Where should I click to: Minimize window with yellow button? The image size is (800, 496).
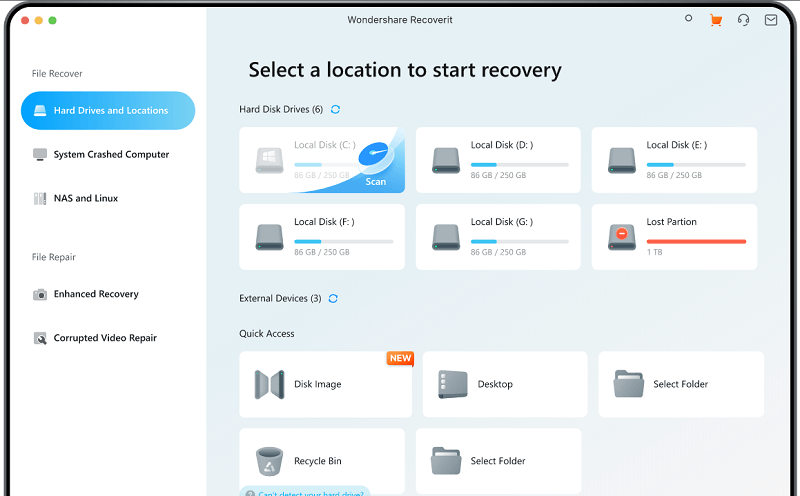[x=39, y=20]
